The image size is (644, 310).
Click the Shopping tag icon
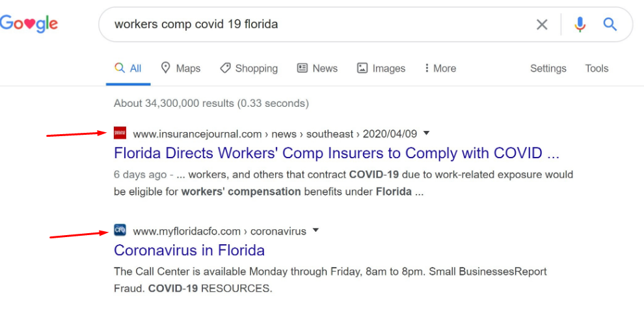[x=225, y=68]
